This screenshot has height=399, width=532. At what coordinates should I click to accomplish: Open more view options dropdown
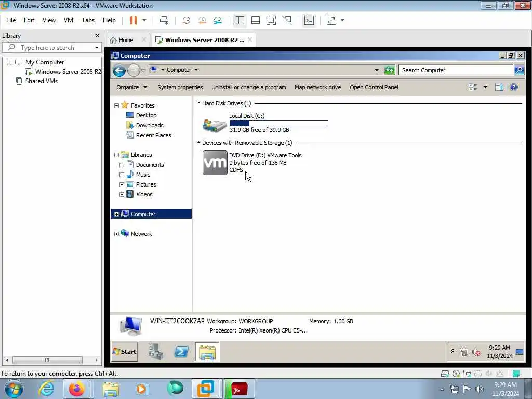(x=486, y=87)
